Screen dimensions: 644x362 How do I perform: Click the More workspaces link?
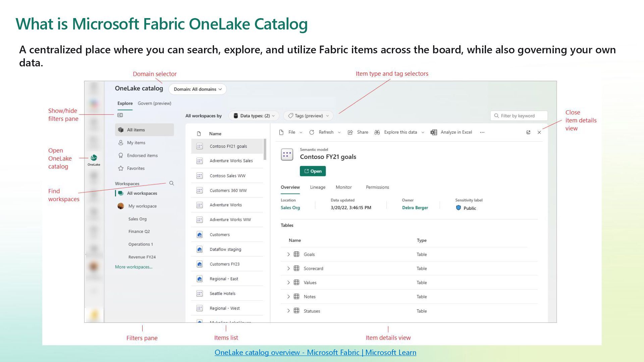pos(133,267)
